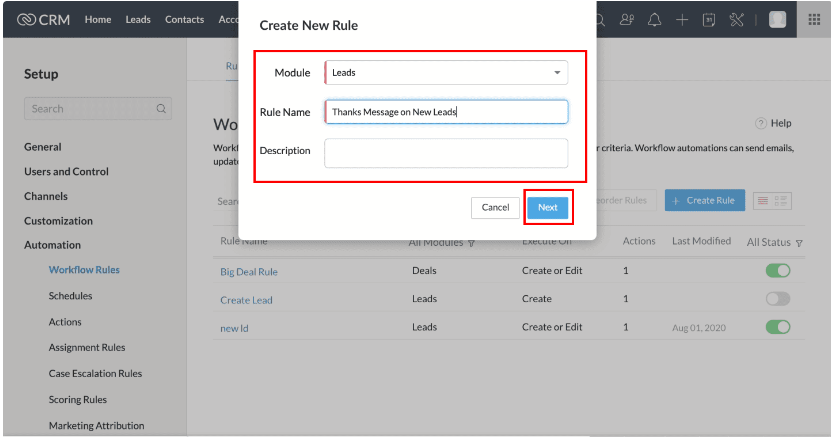Open the calendar icon in header
The height and width of the screenshot is (437, 831).
tap(709, 20)
